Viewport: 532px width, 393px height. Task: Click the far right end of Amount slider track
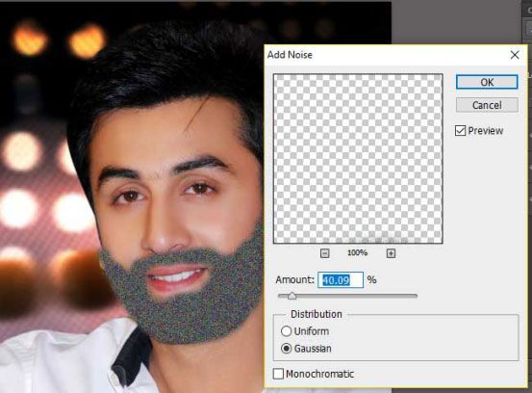(415, 296)
